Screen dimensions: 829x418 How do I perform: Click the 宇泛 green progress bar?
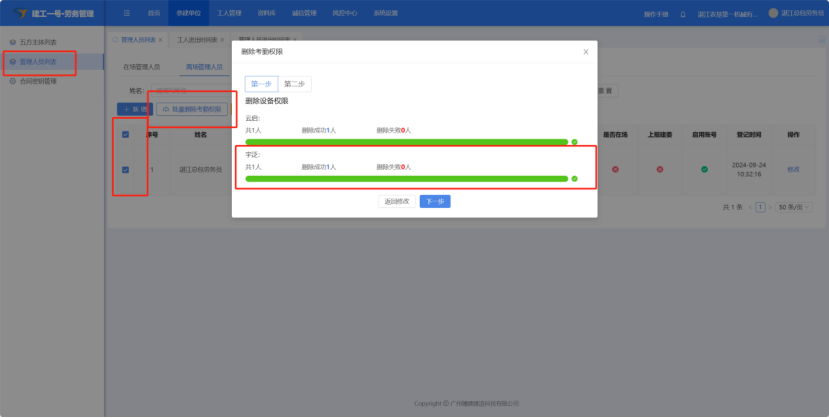click(x=406, y=179)
